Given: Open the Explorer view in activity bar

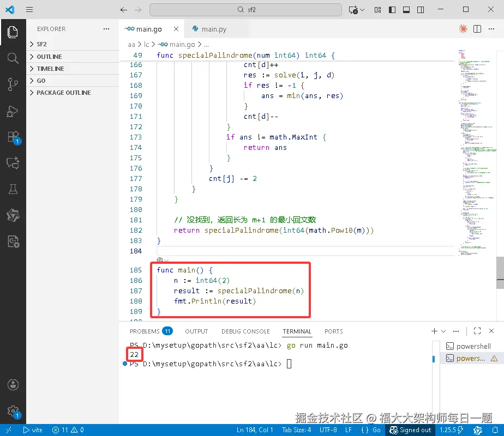Looking at the screenshot, I should tap(13, 32).
